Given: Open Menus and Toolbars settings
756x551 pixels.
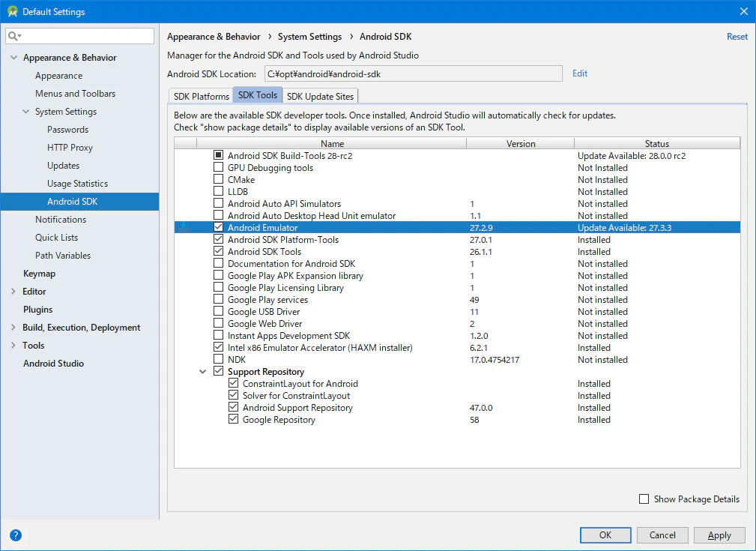Looking at the screenshot, I should (75, 94).
